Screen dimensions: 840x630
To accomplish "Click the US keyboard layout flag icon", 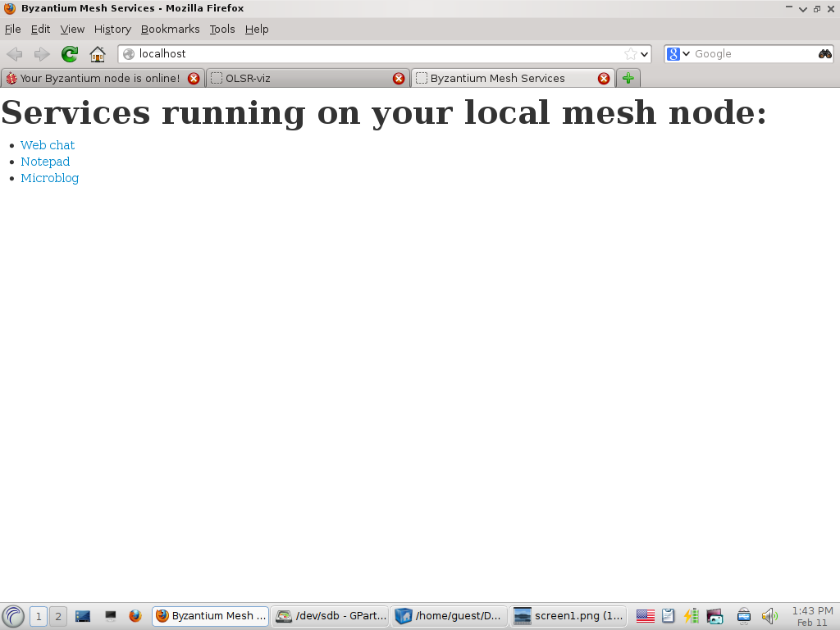I will (645, 615).
